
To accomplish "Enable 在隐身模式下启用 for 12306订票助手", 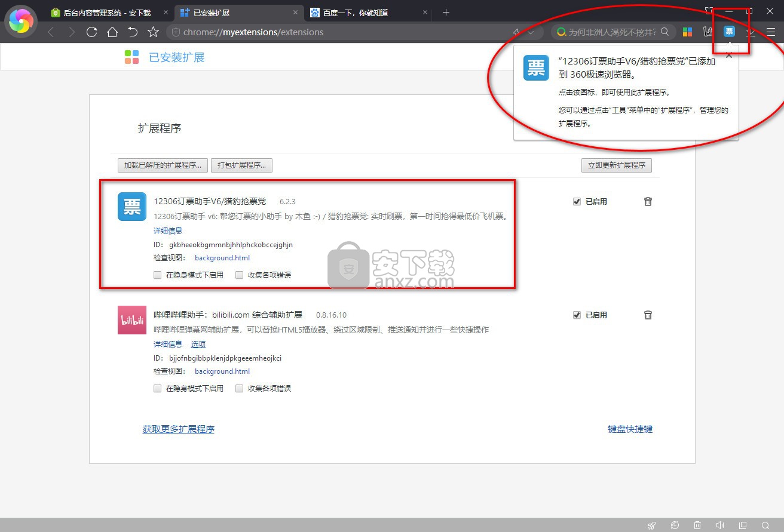I will coord(158,275).
